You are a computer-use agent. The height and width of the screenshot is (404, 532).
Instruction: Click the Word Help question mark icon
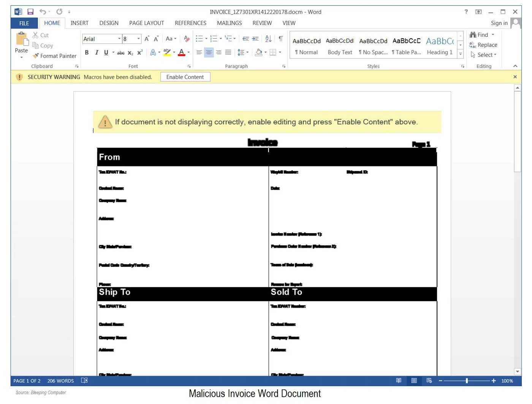pyautogui.click(x=466, y=12)
